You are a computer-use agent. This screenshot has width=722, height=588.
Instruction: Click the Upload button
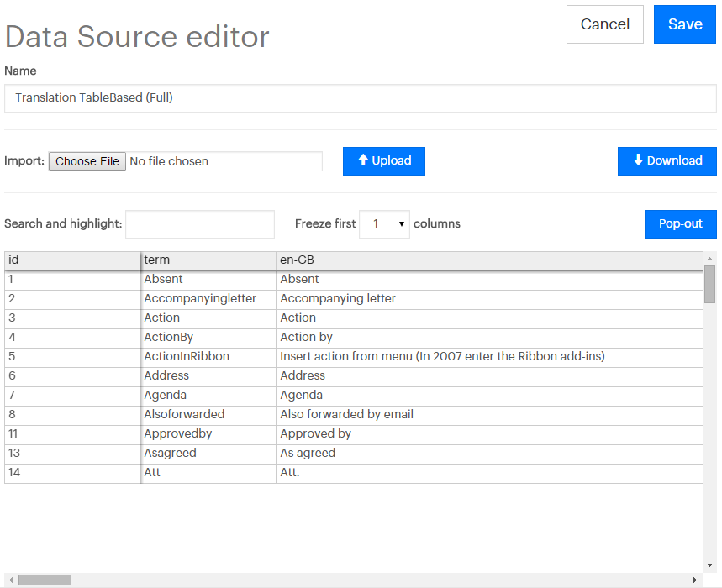click(384, 161)
